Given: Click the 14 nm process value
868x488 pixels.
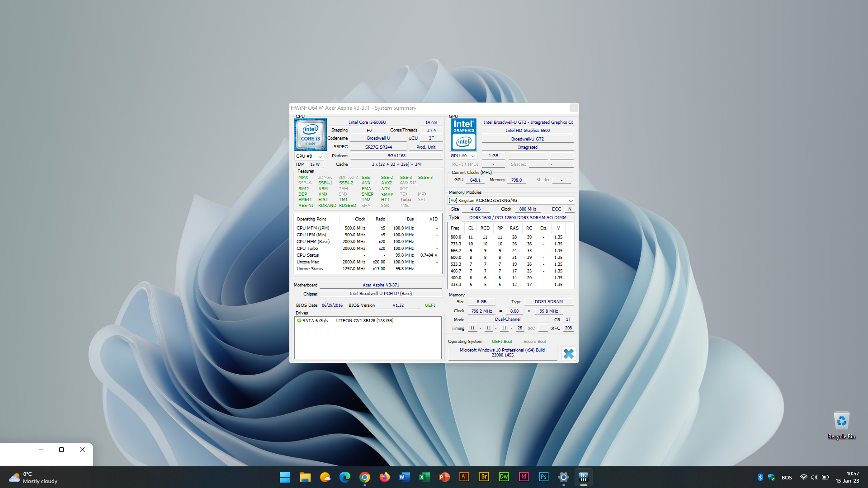Looking at the screenshot, I should (x=431, y=122).
